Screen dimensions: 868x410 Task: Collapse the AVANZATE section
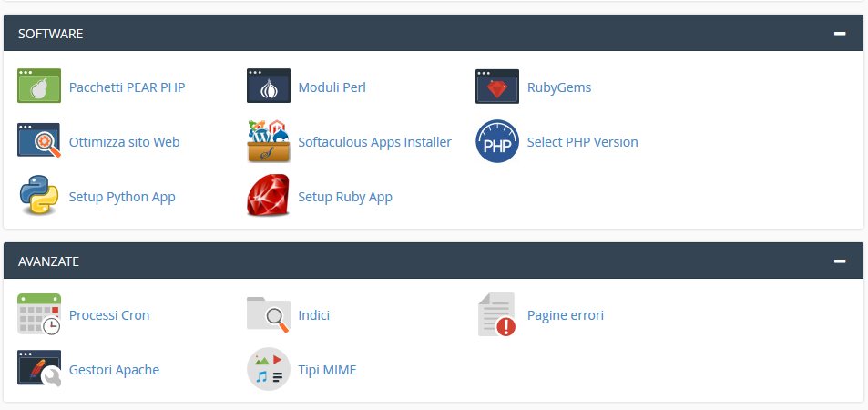(840, 261)
